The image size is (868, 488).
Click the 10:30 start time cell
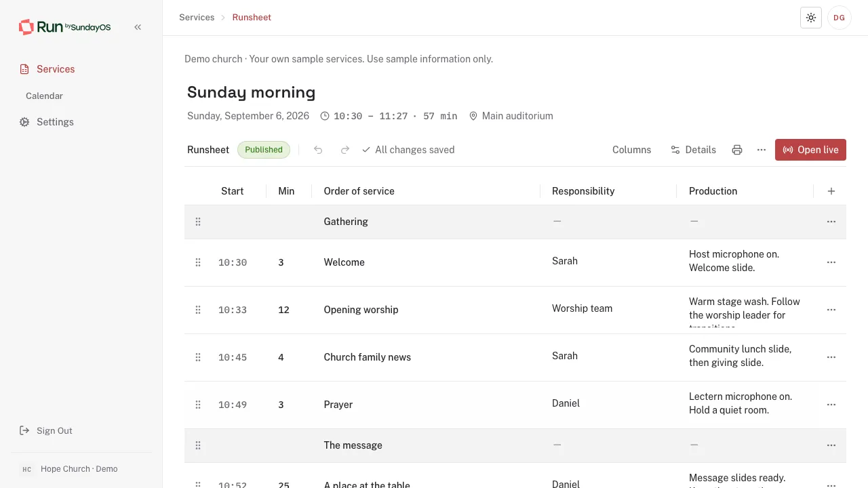pyautogui.click(x=233, y=262)
